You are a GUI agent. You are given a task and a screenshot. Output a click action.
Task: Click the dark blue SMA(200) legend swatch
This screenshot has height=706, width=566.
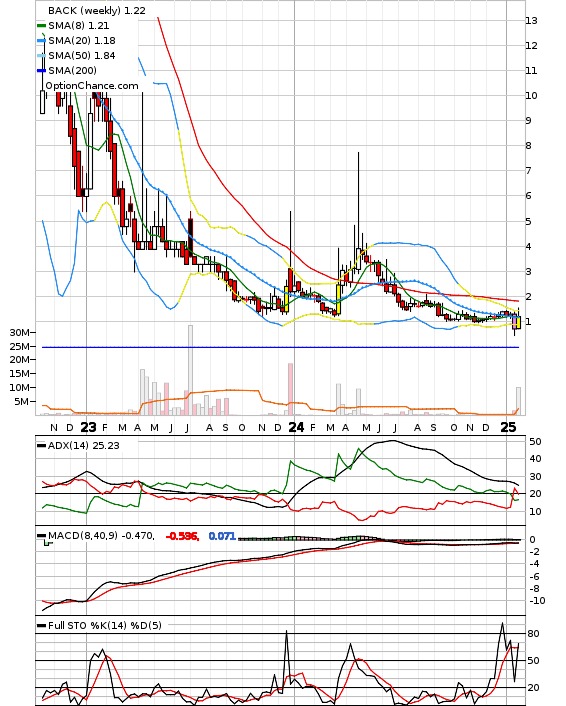coord(41,70)
